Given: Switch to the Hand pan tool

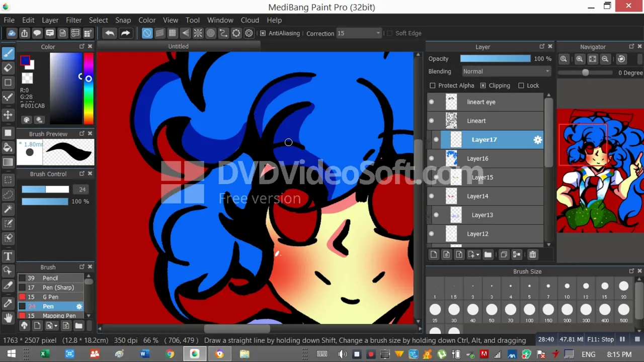Looking at the screenshot, I should tap(8, 318).
